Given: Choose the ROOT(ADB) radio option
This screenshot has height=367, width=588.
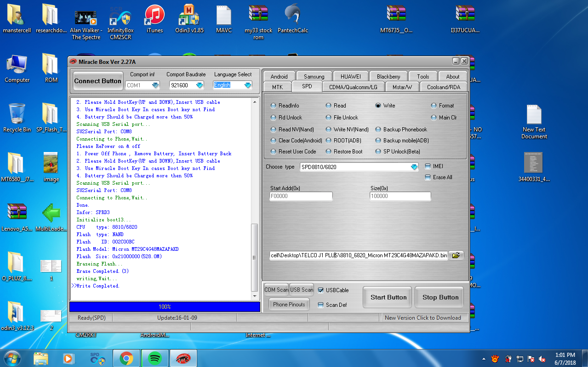Looking at the screenshot, I should coord(345,141).
